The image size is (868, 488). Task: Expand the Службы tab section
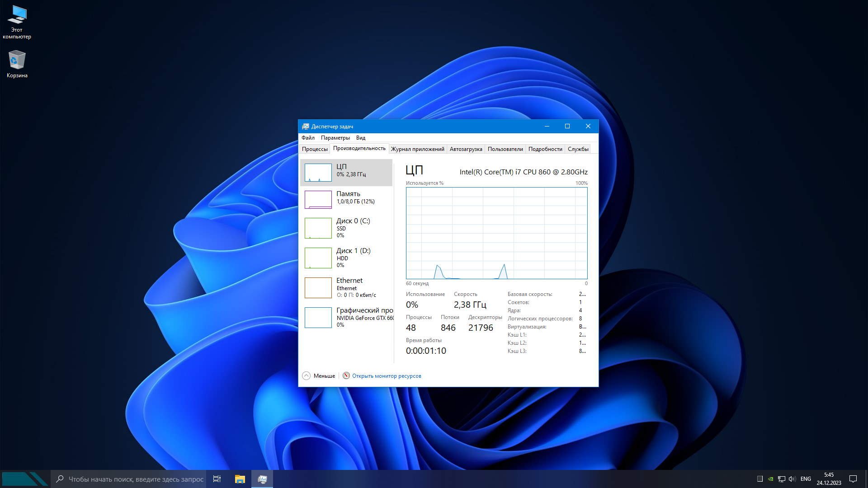click(576, 148)
